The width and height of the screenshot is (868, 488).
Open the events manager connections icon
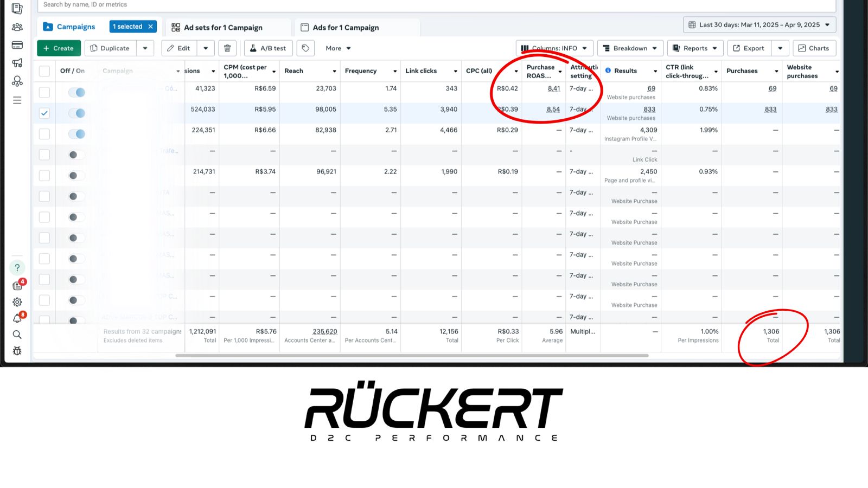[17, 81]
